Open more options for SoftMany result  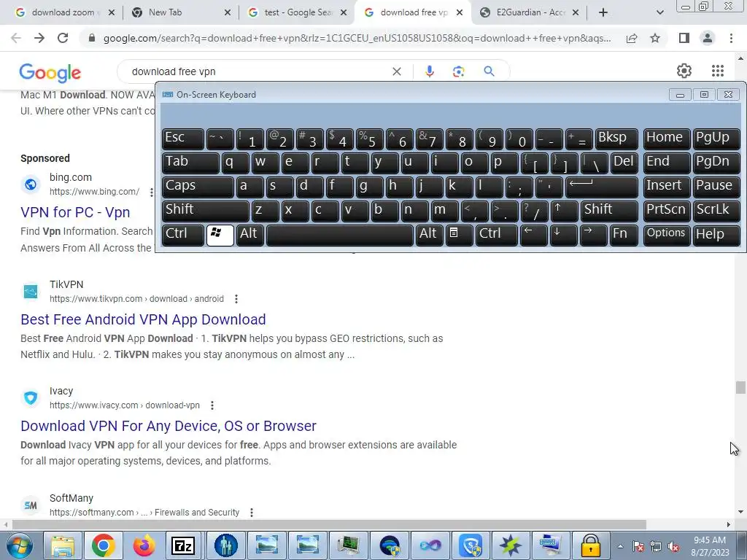(252, 513)
